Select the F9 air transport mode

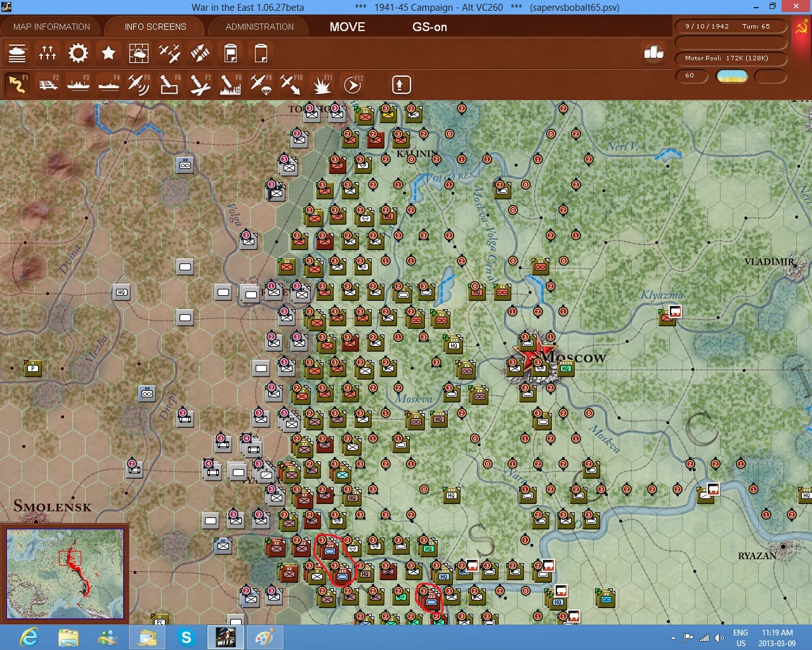[x=261, y=84]
